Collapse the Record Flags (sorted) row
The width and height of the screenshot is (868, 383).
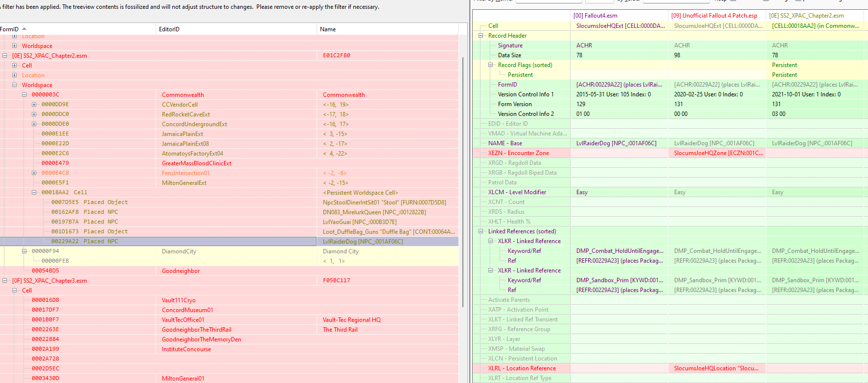(490, 65)
